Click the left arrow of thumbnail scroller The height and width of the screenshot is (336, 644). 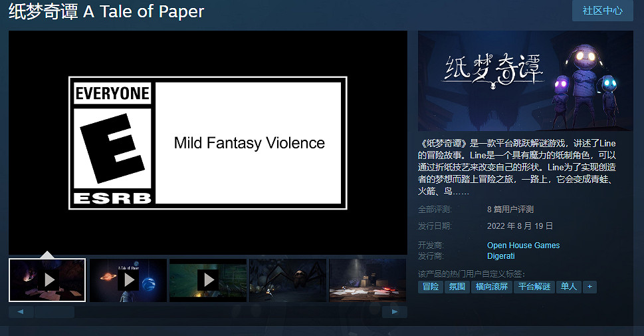tap(21, 312)
